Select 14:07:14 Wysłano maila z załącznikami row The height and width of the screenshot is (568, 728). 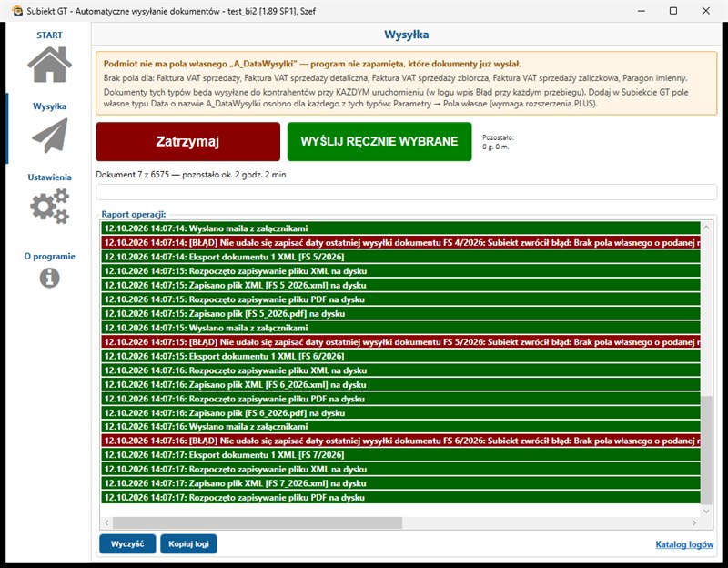400,228
